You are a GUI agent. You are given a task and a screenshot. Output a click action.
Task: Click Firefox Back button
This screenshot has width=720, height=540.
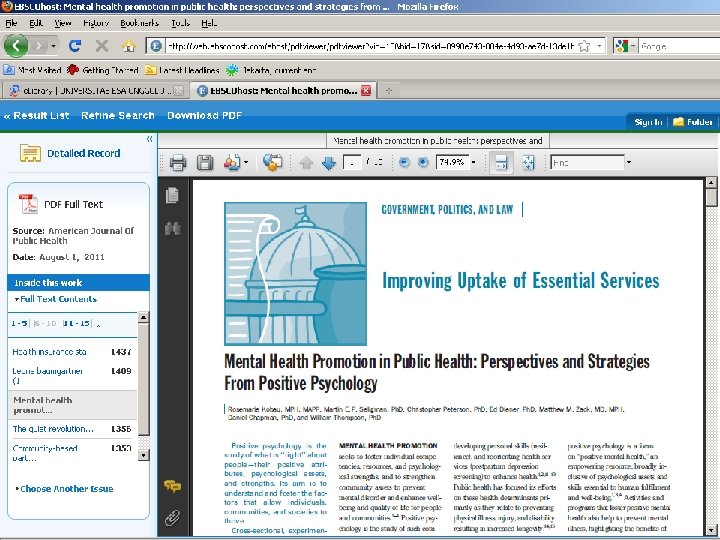coord(16,46)
